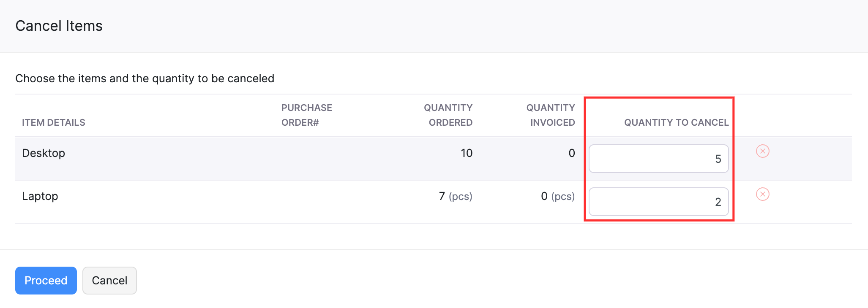Click the QUANTITY TO CANCEL column header

point(676,122)
